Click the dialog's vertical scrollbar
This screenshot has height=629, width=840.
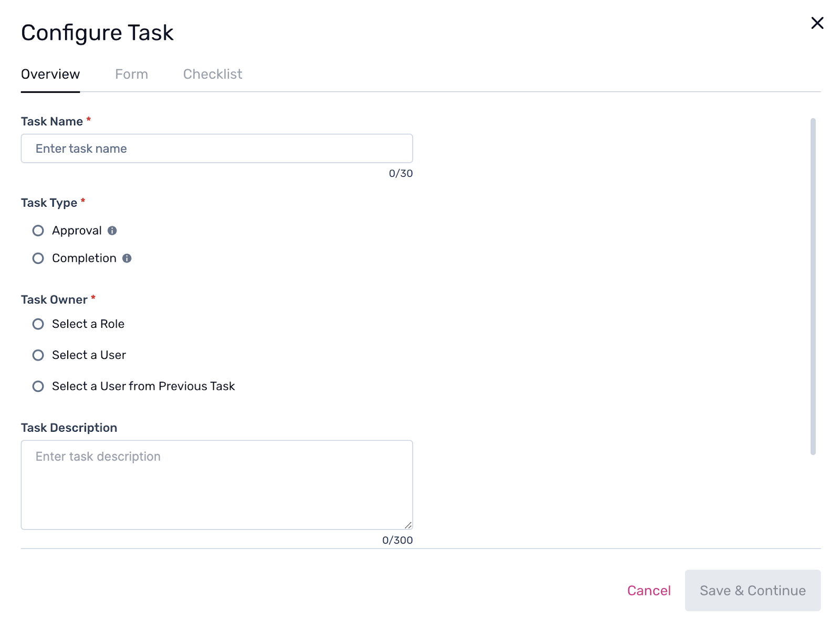pyautogui.click(x=813, y=286)
